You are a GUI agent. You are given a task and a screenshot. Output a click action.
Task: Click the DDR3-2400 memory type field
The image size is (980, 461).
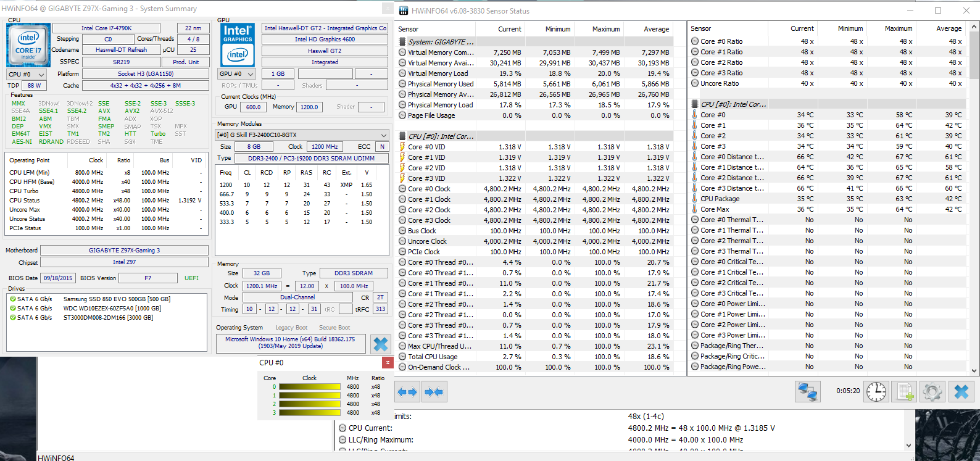[311, 158]
